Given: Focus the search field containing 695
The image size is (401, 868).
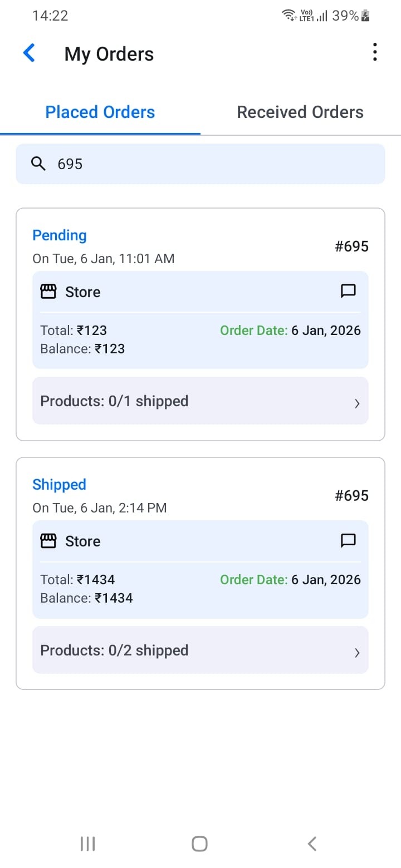Looking at the screenshot, I should click(x=212, y=164).
